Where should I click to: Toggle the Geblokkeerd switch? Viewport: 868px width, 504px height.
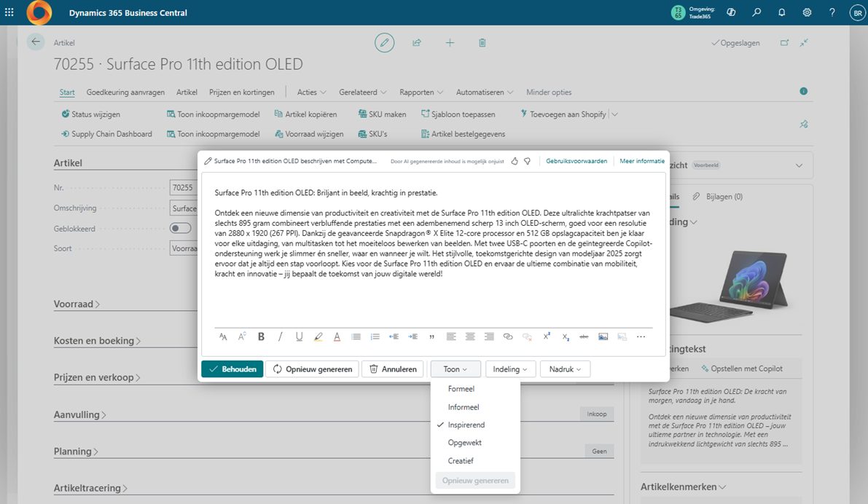[180, 228]
